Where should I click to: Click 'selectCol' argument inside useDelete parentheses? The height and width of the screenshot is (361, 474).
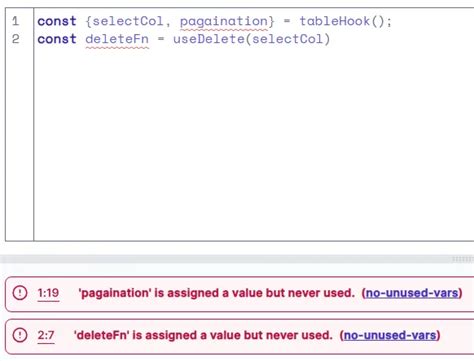(x=287, y=39)
